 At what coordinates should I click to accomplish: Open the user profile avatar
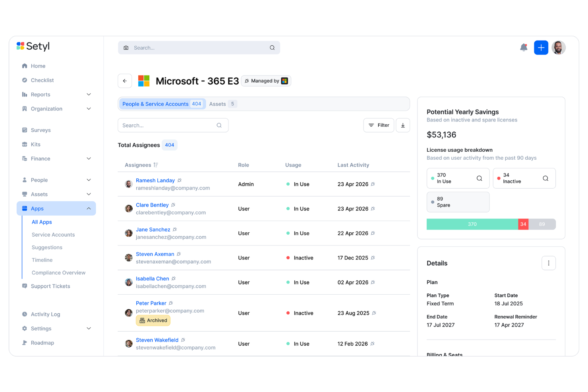[x=559, y=48]
